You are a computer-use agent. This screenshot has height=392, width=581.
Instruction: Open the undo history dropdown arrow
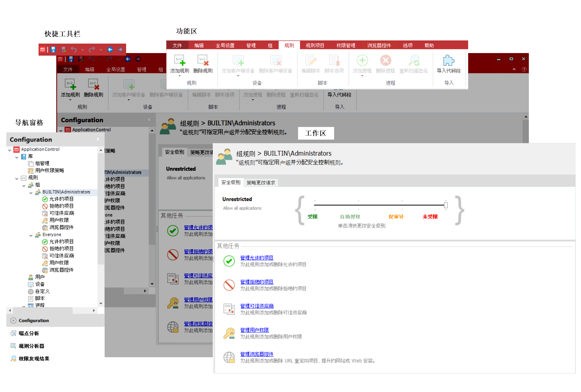tap(83, 50)
